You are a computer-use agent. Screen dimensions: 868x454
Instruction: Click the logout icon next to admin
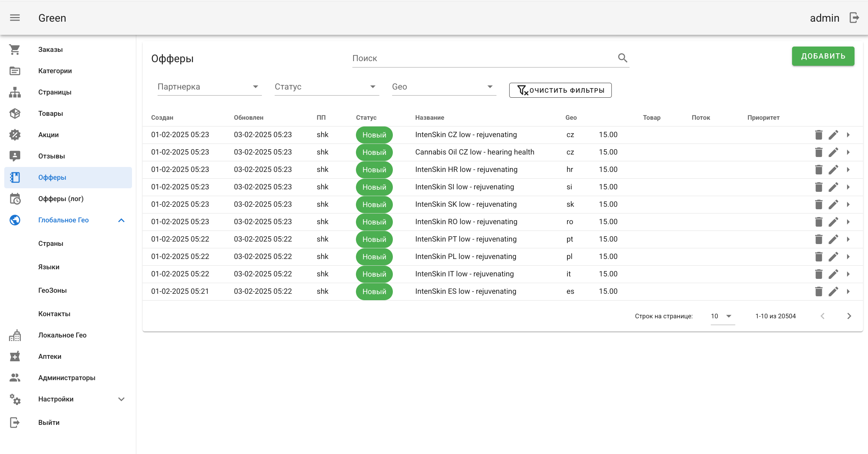(854, 18)
